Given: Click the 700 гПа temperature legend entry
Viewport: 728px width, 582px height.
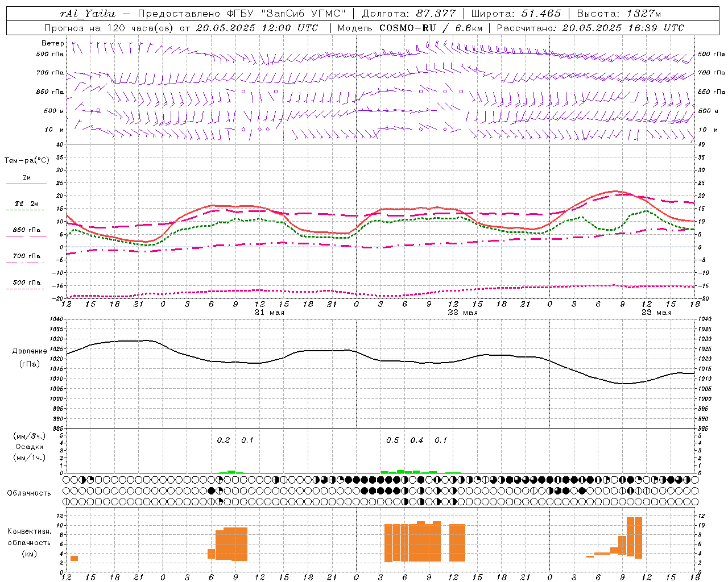Looking at the screenshot, I should tap(26, 256).
